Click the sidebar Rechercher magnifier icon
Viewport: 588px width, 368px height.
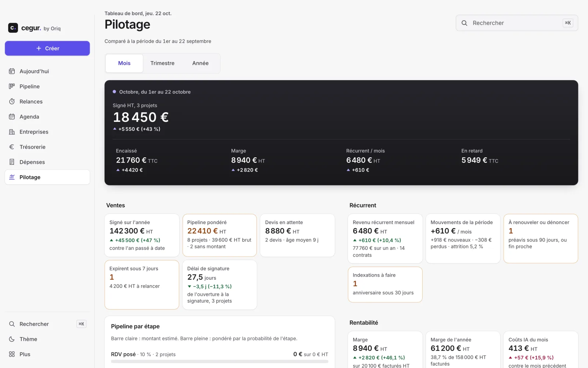click(x=12, y=324)
